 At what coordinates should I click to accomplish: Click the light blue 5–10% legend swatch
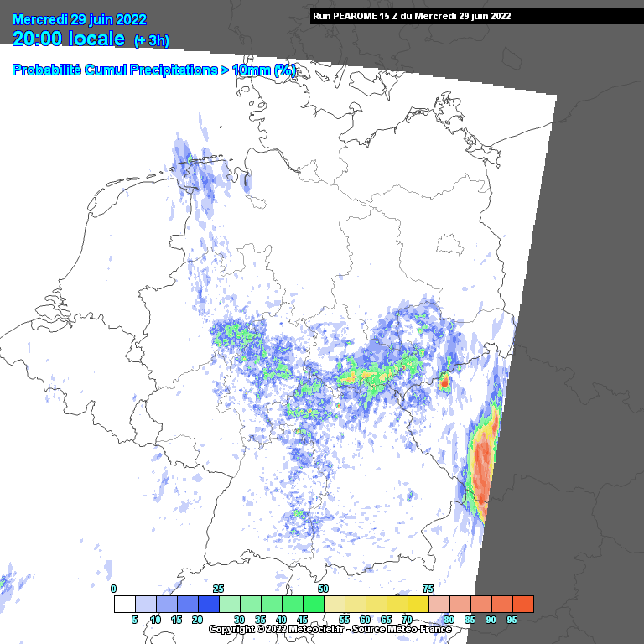(x=145, y=604)
